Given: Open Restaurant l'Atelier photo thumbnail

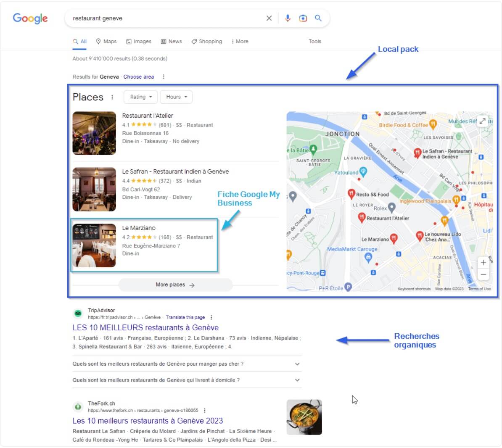Looking at the screenshot, I should pyautogui.click(x=94, y=133).
